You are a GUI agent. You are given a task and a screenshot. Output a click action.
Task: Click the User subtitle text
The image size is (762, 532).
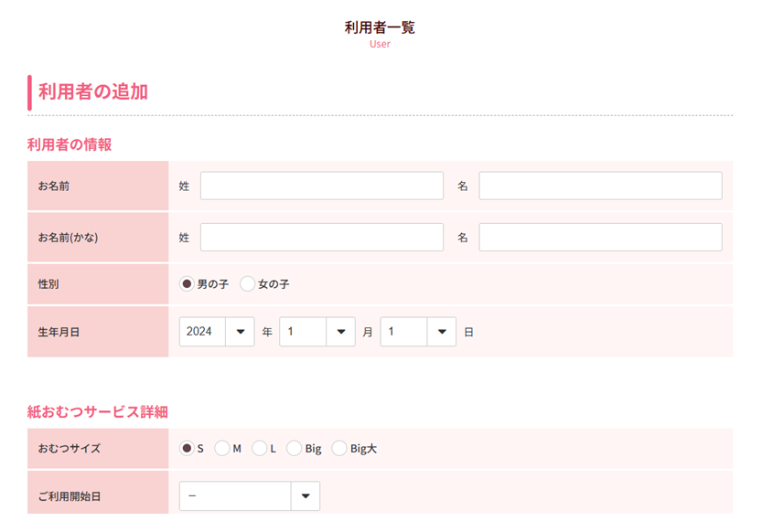click(x=380, y=44)
